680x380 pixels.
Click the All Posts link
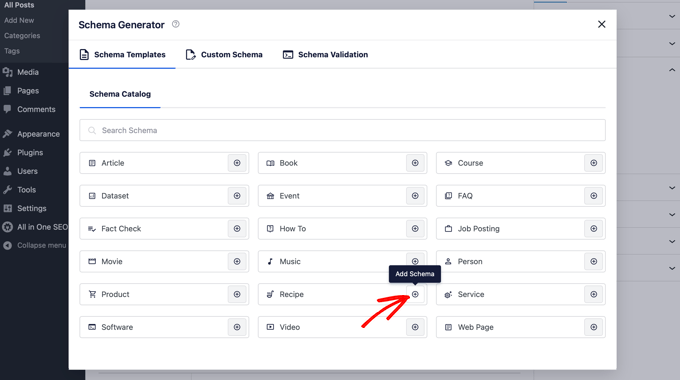pyautogui.click(x=19, y=5)
